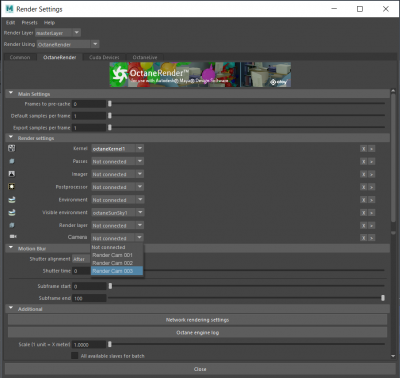Collapse the Motion Blur section
The width and height of the screenshot is (400, 378).
11,248
